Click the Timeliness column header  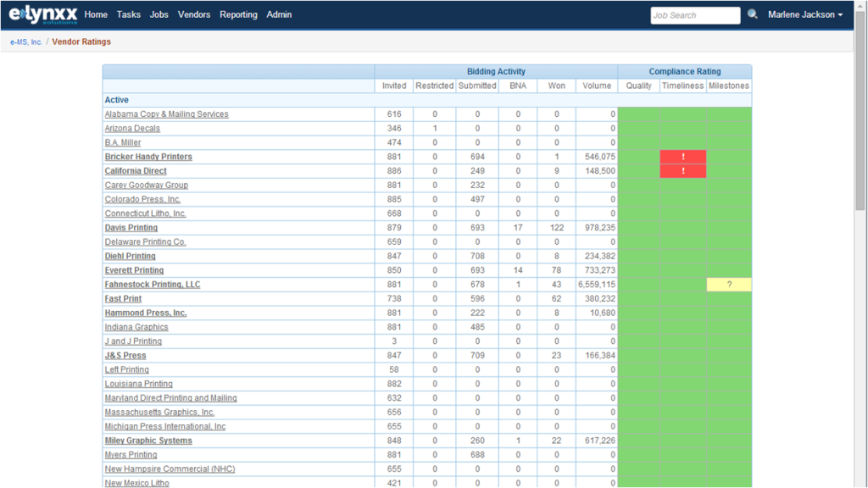(683, 86)
